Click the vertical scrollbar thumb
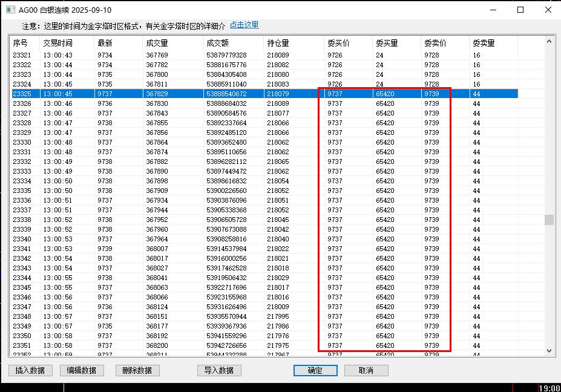Image resolution: width=561 pixels, height=392 pixels. coord(550,220)
